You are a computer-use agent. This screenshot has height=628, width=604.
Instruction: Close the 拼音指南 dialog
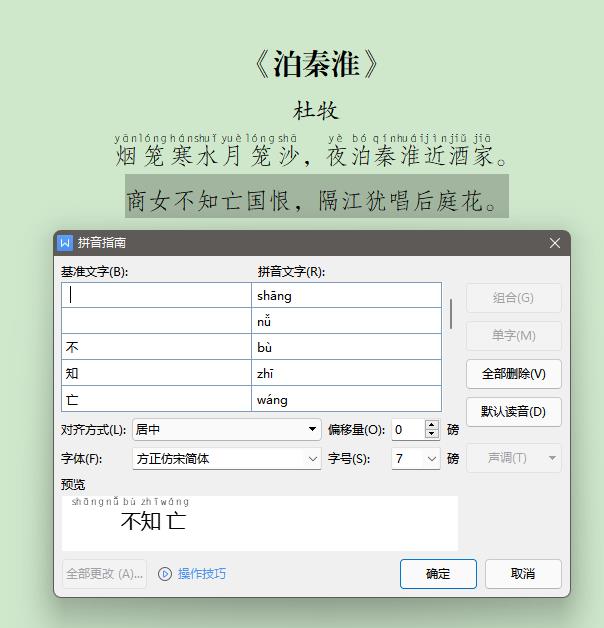pos(555,243)
